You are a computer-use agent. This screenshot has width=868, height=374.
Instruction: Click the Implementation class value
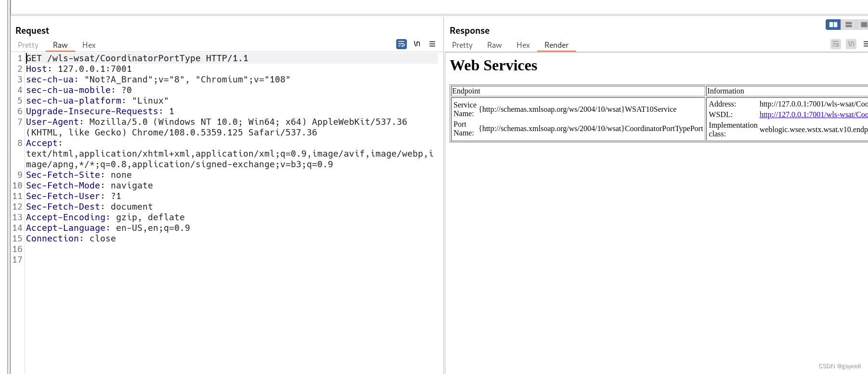[814, 130]
